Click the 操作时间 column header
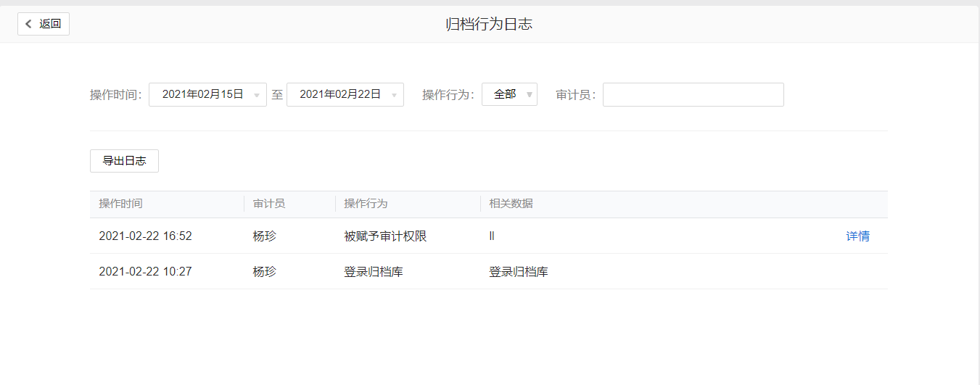This screenshot has height=385, width=980. [x=121, y=204]
